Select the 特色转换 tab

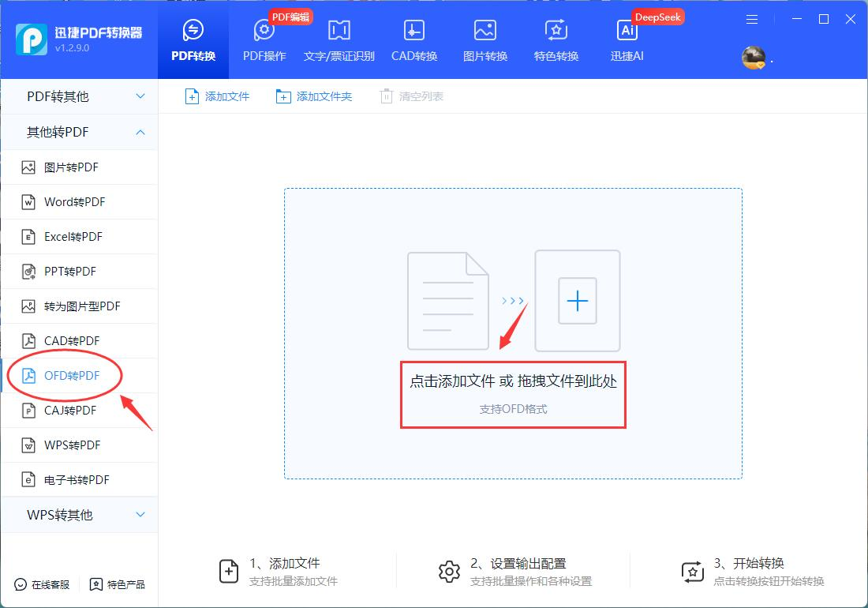click(556, 39)
